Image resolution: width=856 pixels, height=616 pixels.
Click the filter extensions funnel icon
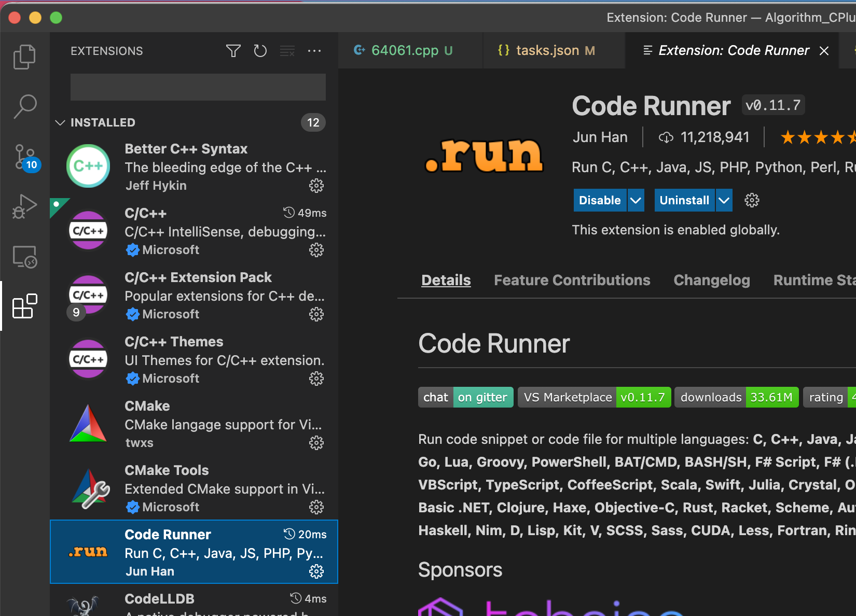(233, 51)
